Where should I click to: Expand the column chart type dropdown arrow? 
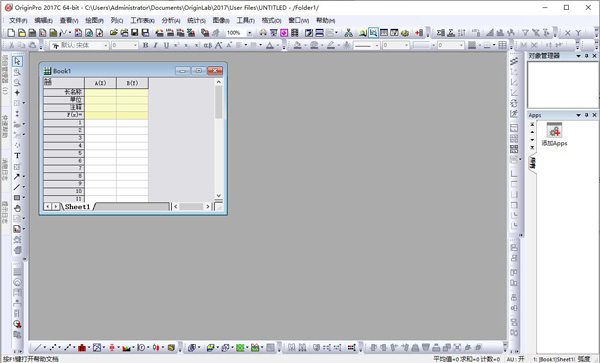point(89,347)
